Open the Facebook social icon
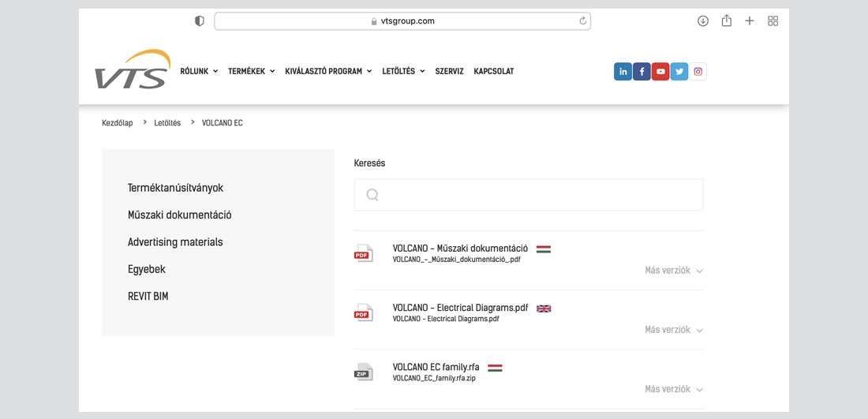The width and height of the screenshot is (868, 419). point(642,71)
